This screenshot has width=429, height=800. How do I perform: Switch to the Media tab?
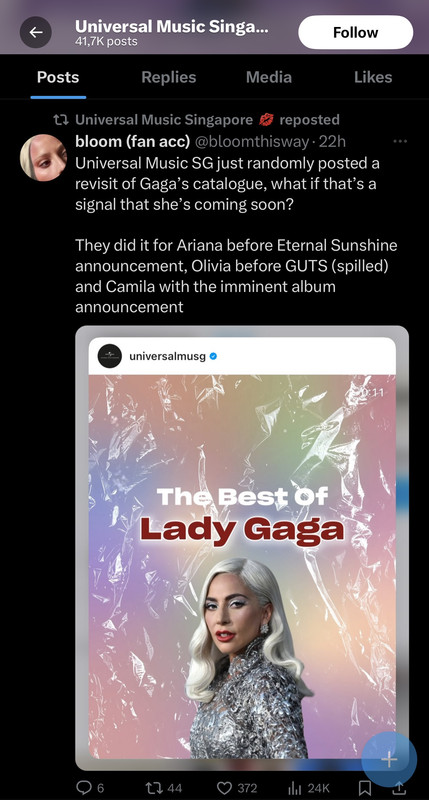coord(269,77)
